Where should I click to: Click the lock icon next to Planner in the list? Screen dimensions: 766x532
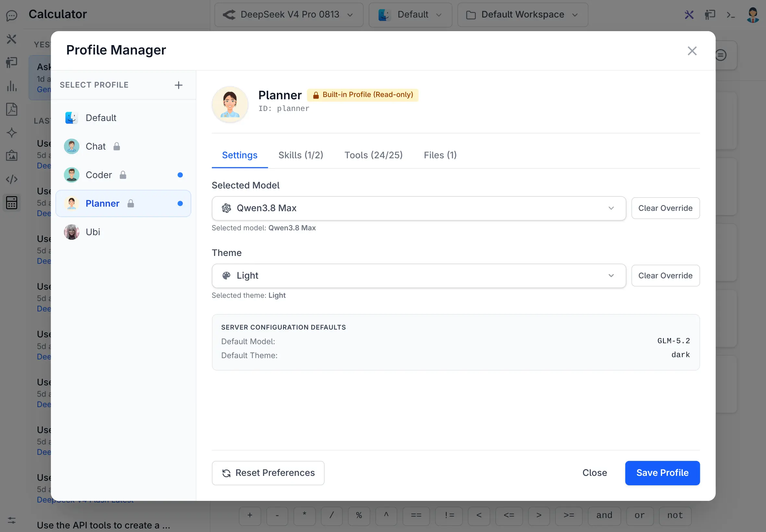click(130, 203)
